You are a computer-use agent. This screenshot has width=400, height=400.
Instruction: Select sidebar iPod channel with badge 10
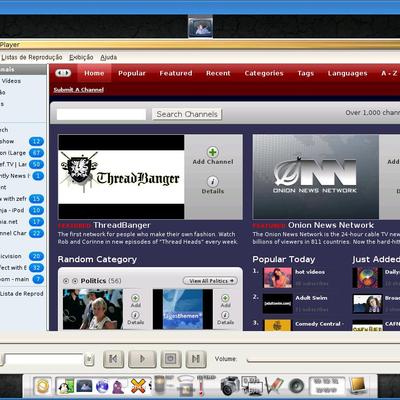click(22, 210)
